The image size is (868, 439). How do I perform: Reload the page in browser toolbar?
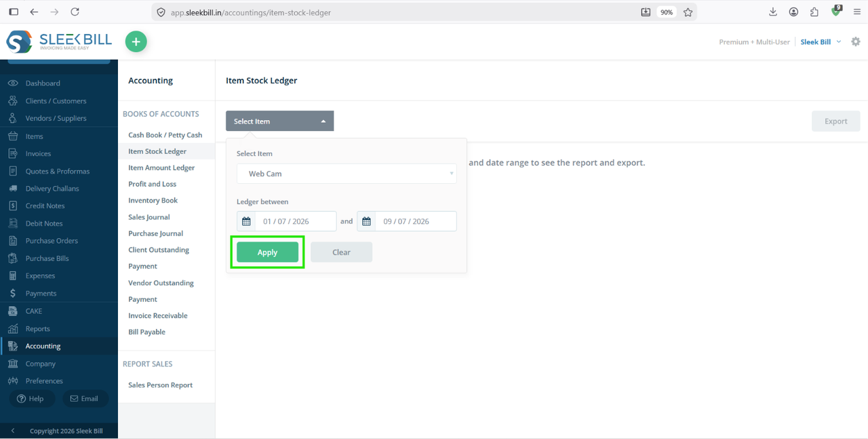(75, 12)
